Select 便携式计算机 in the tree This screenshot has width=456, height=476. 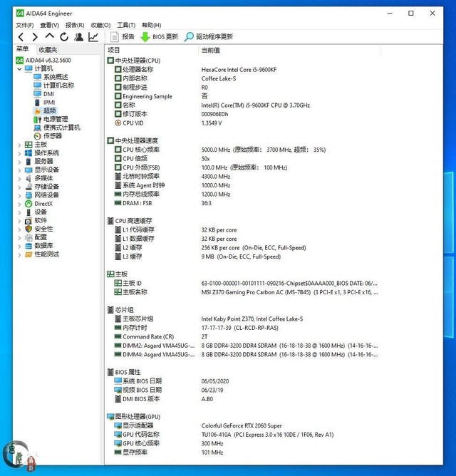pos(57,128)
